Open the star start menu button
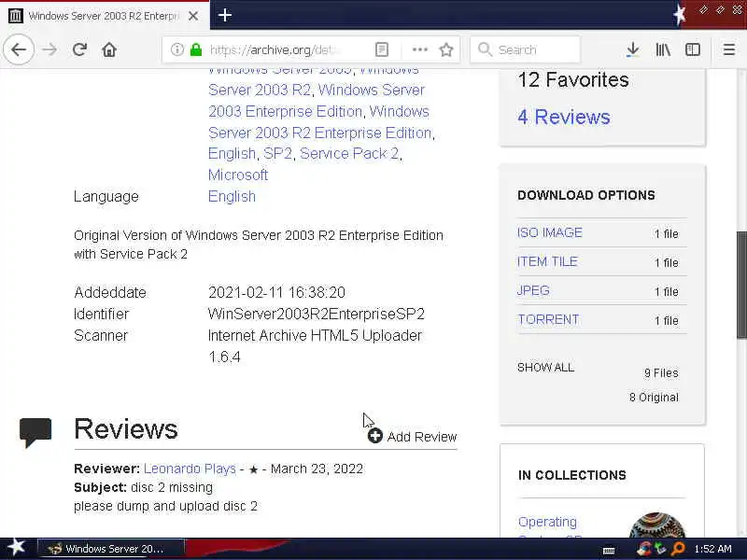Image resolution: width=747 pixels, height=560 pixels. click(17, 547)
